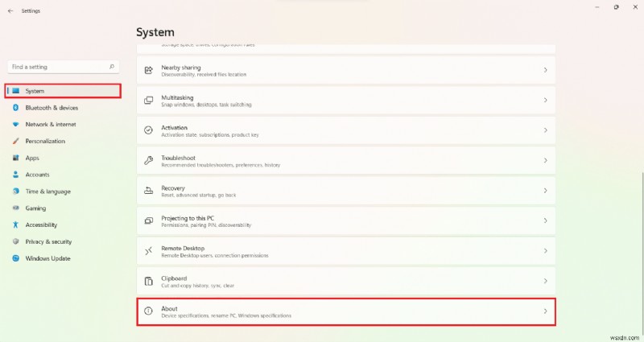
Task: Open Network & internet section
Action: pos(51,125)
